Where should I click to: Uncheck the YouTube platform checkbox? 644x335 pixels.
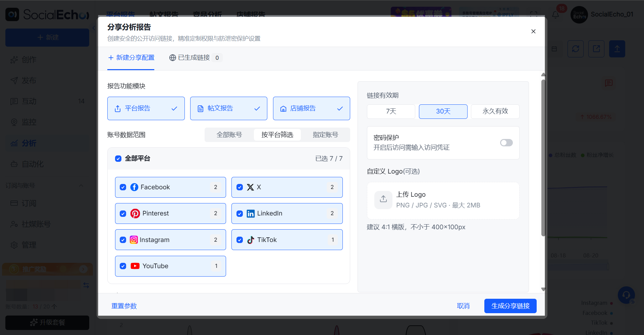pos(123,266)
